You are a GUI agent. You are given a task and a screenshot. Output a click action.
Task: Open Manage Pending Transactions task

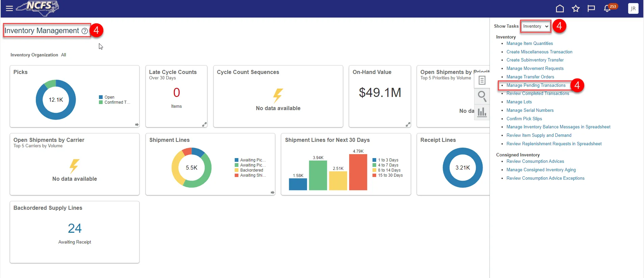536,85
